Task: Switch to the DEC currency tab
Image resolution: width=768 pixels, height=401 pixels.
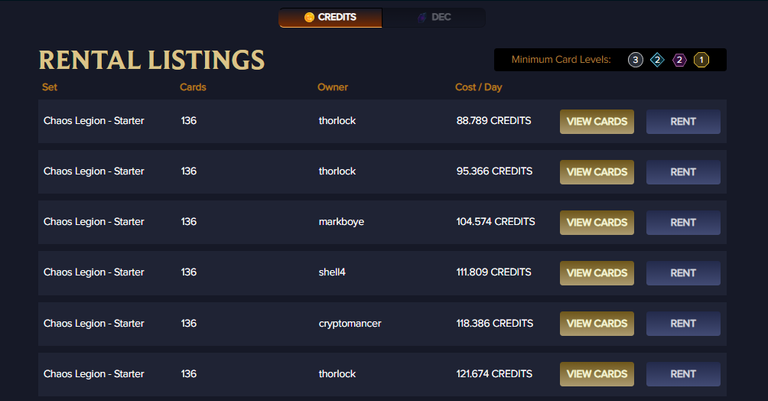Action: [434, 18]
